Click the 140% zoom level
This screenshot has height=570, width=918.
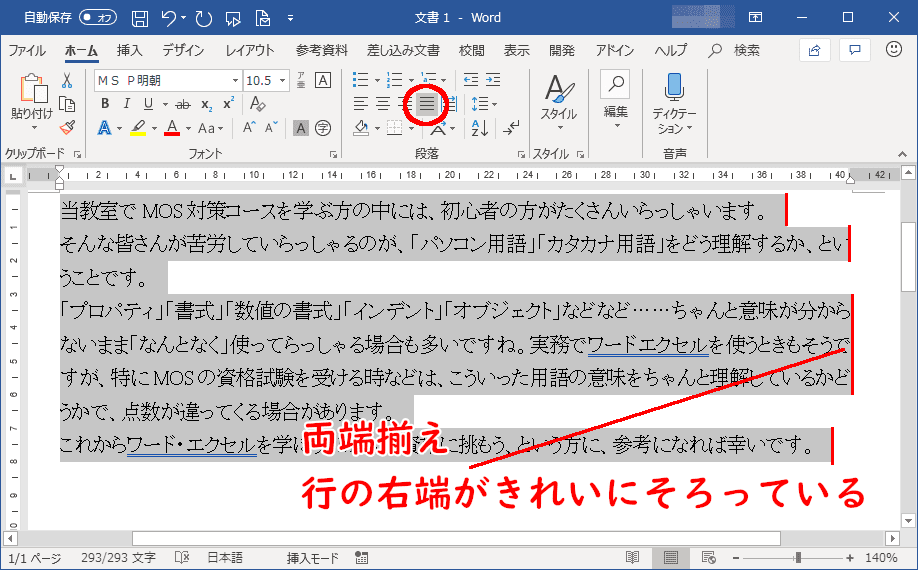pos(881,558)
